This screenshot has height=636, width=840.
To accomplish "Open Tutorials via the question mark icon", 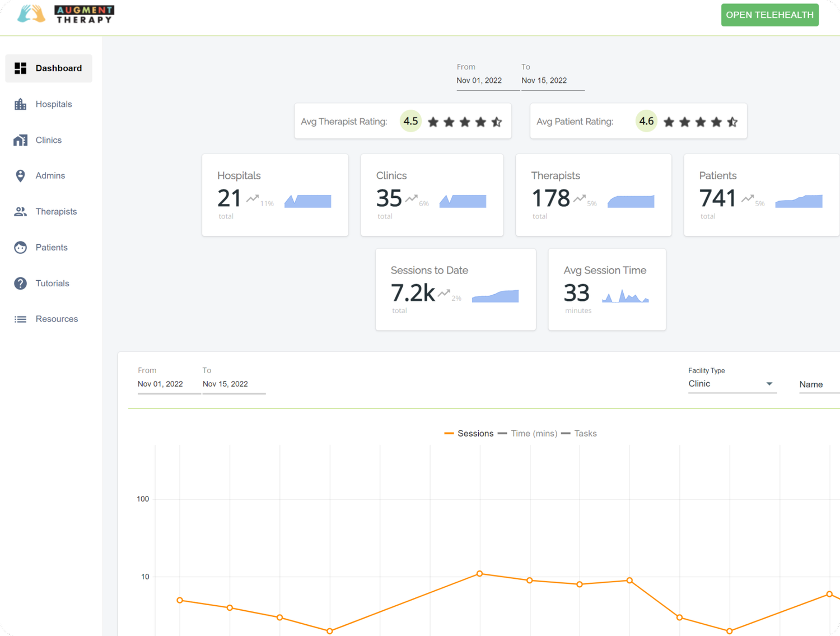I will pyautogui.click(x=21, y=283).
